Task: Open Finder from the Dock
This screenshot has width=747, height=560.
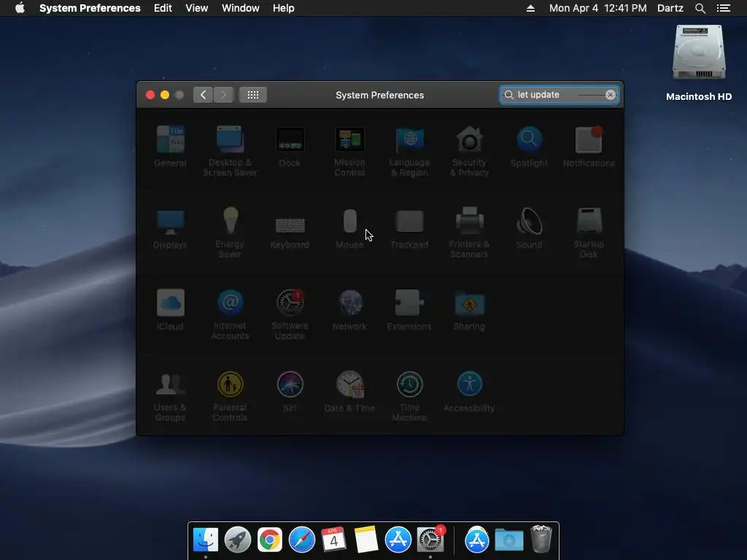Action: coord(206,540)
